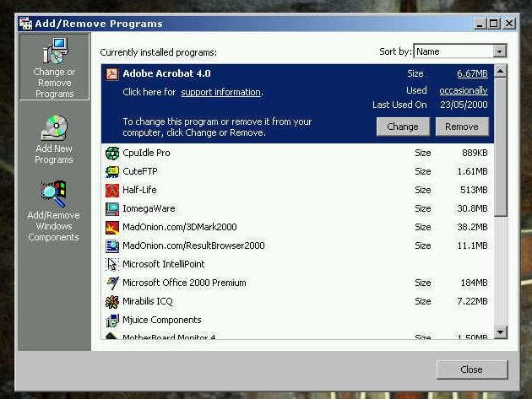Image resolution: width=532 pixels, height=399 pixels.
Task: Click the scrollbar down arrow
Action: pyautogui.click(x=501, y=332)
